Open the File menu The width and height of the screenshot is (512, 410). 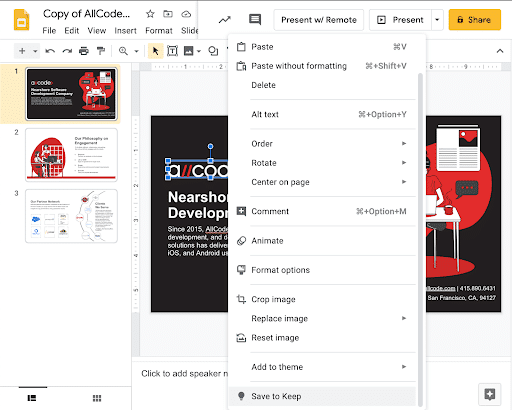click(49, 31)
